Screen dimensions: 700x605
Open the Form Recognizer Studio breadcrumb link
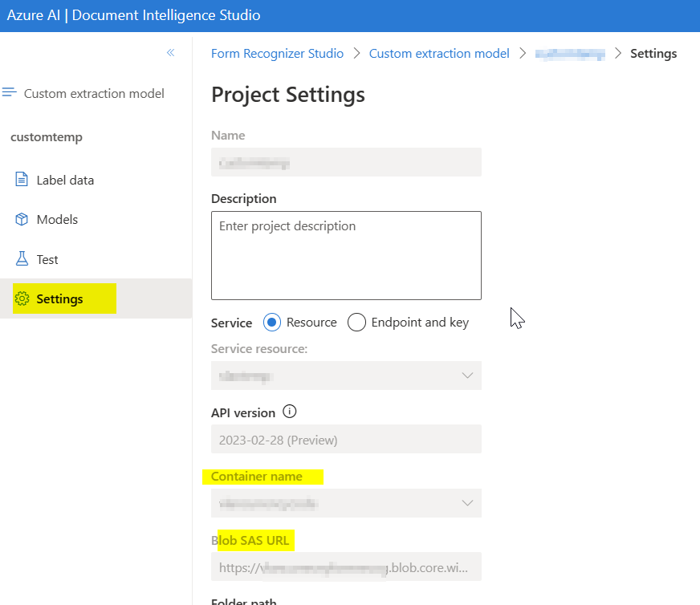pyautogui.click(x=277, y=53)
